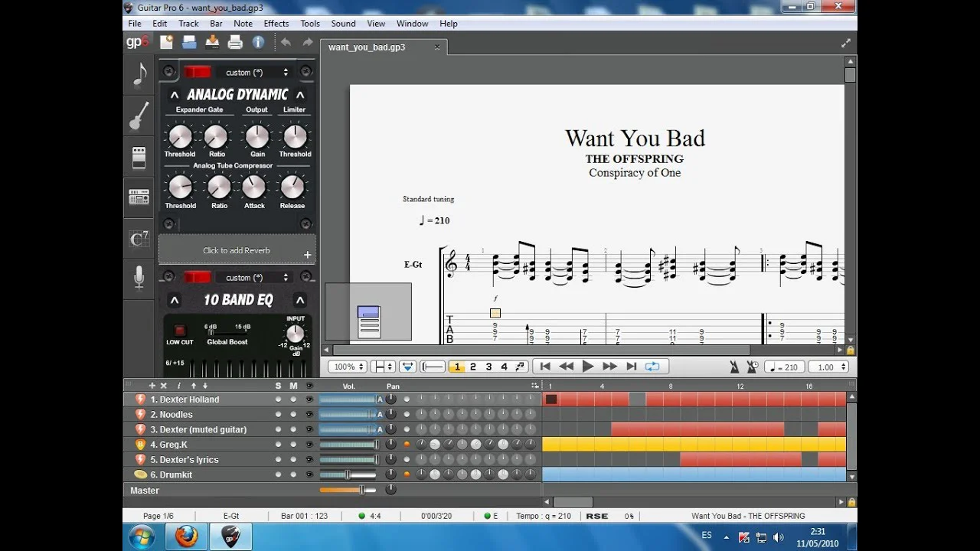Click the "Click to add Reverb" button
This screenshot has width=980, height=551.
[x=237, y=250]
